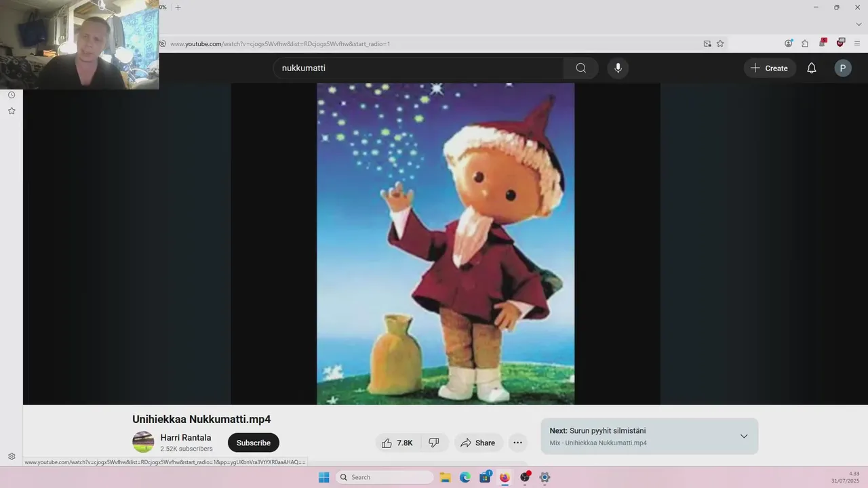Open OBS Studio taskbar icon

(525, 477)
